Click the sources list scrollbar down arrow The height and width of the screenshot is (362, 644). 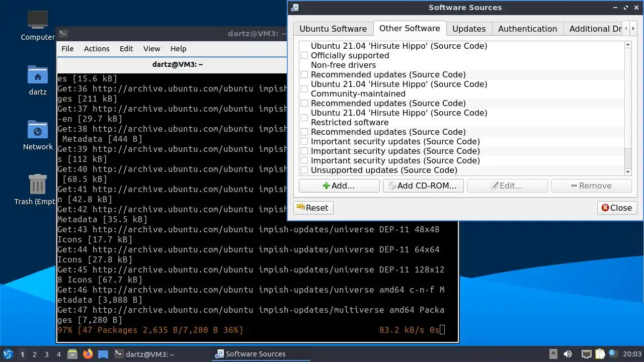[628, 172]
